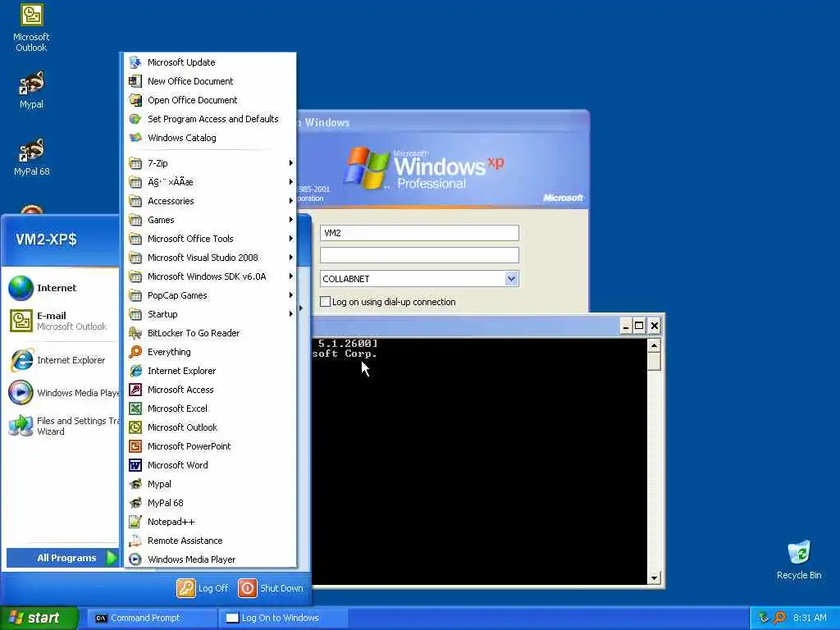
Task: Launch Microsoft Excel
Action: (x=209, y=409)
